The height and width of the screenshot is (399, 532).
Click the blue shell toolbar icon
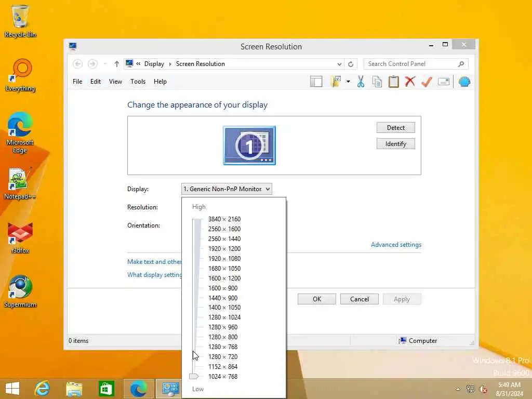(x=464, y=82)
